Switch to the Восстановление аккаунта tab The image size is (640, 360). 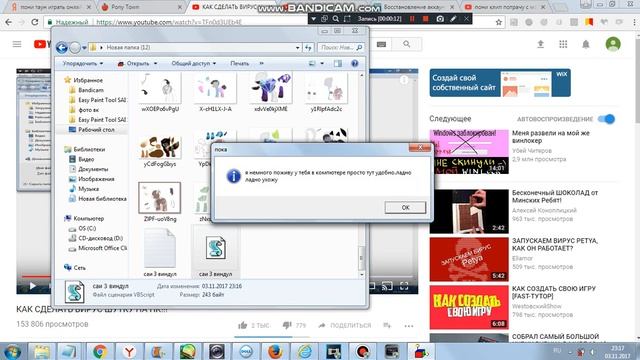414,7
